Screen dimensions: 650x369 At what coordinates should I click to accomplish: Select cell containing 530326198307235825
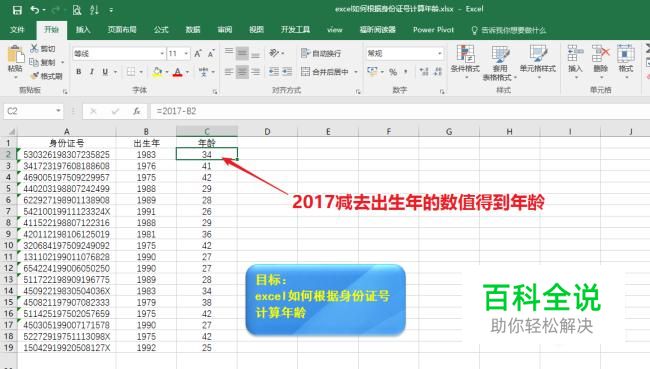click(x=66, y=155)
